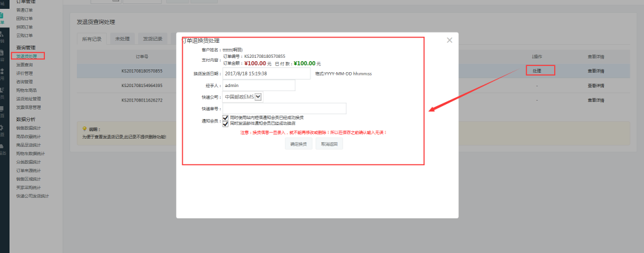
Task: Open 销售数据统计 in the side menu
Action: click(29, 128)
